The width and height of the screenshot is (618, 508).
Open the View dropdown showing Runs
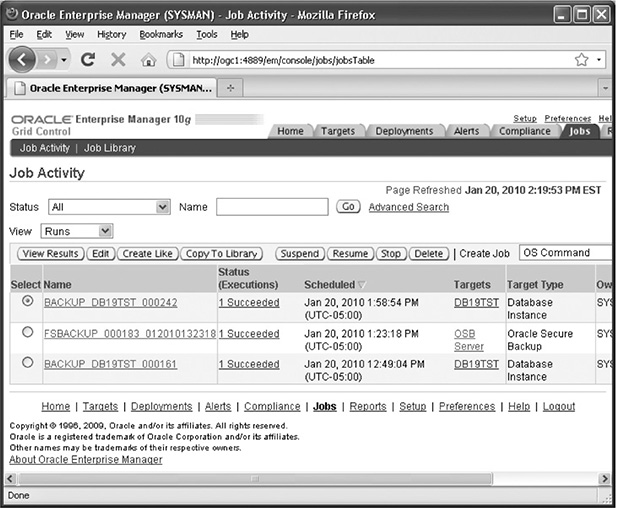click(x=77, y=231)
